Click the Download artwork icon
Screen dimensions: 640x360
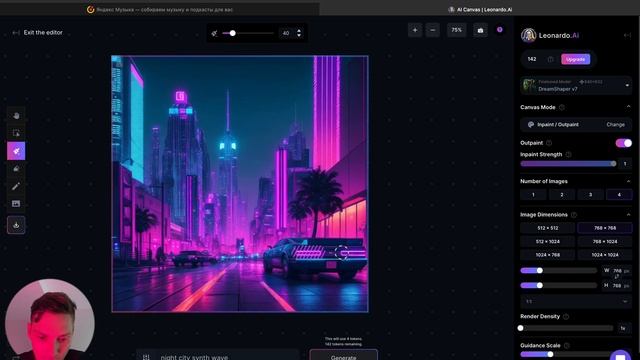tap(16, 225)
